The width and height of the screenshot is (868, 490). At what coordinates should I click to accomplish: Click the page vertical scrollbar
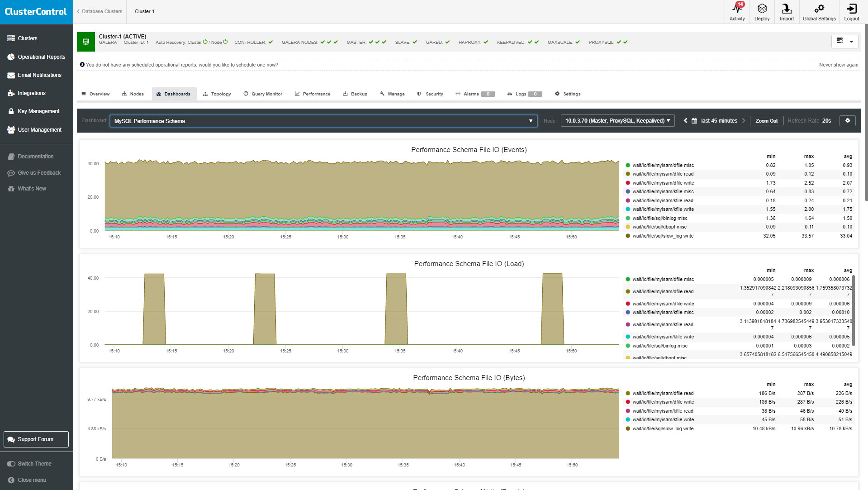point(866,113)
